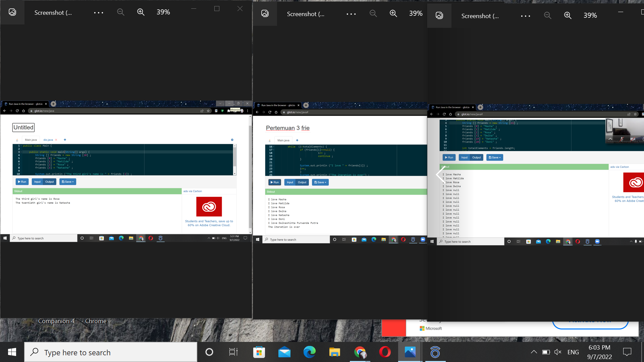Select the zoom in icon in the Photos toolbar
Image resolution: width=644 pixels, height=362 pixels.
click(x=141, y=12)
